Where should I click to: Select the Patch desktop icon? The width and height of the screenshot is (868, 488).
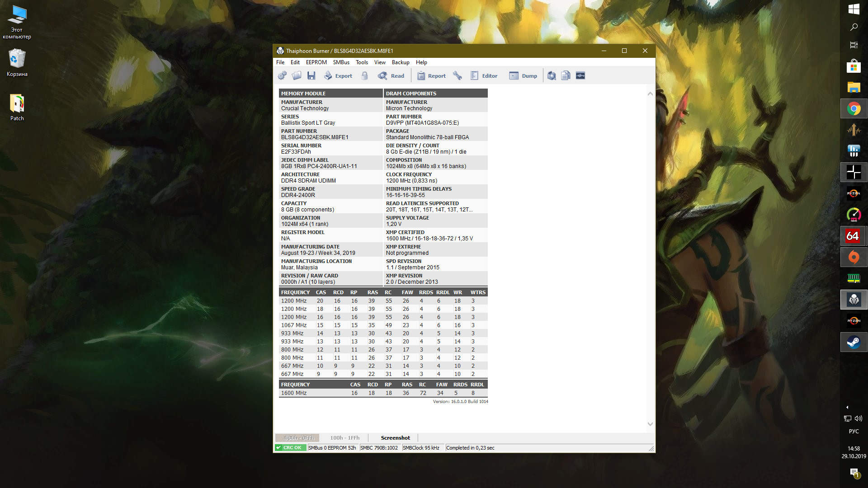[17, 108]
